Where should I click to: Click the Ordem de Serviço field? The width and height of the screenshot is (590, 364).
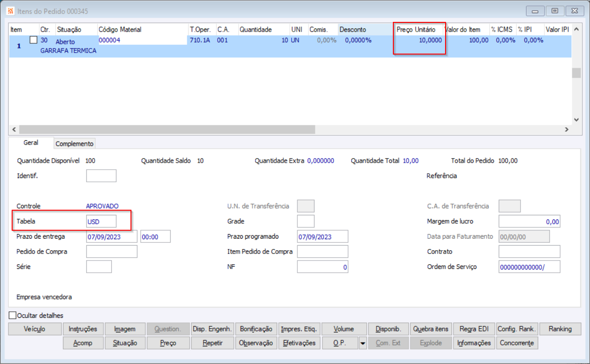(x=529, y=267)
